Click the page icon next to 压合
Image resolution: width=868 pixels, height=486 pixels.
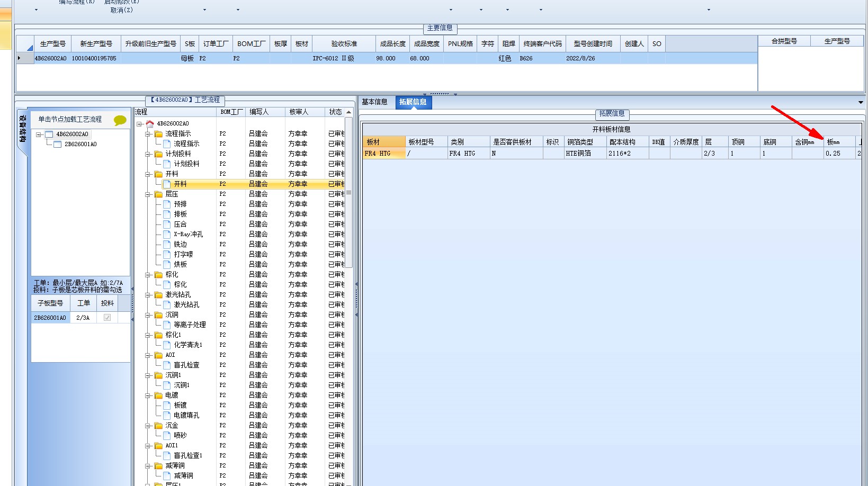pos(167,224)
